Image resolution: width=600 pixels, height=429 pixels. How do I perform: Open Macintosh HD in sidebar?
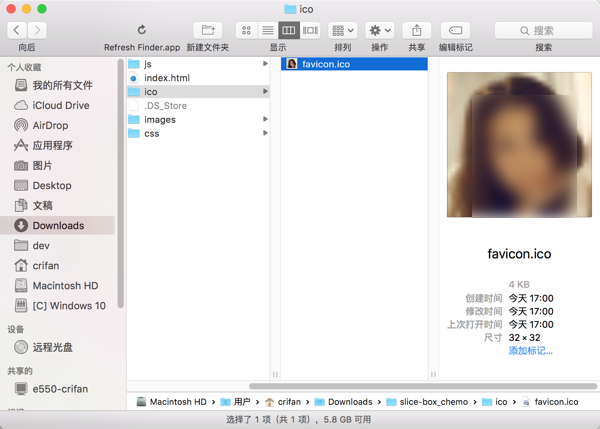click(x=57, y=285)
